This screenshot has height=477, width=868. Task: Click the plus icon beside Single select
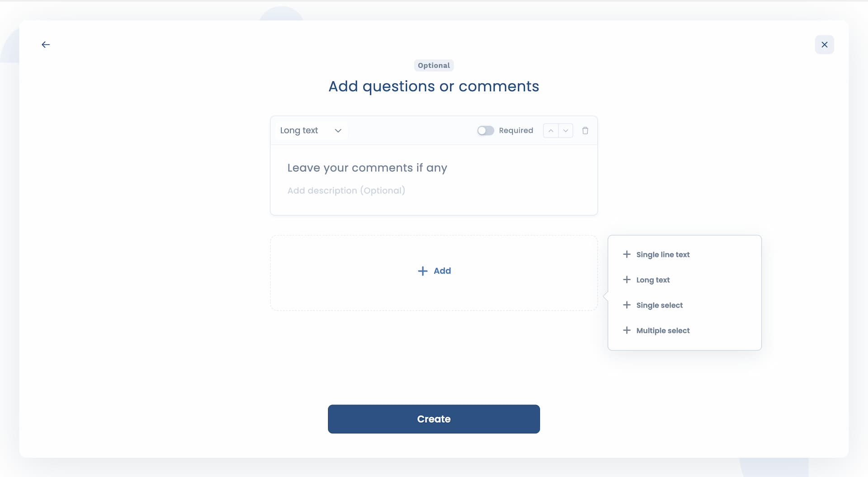(627, 305)
